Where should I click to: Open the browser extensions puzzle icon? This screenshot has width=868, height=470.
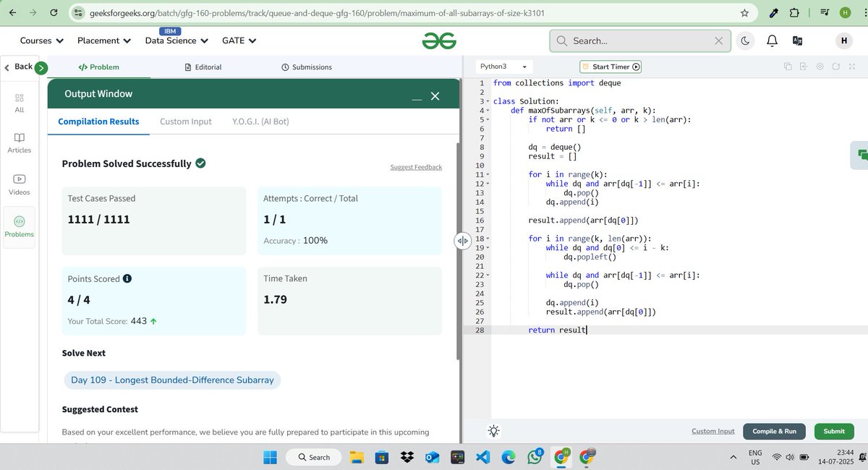tap(795, 12)
